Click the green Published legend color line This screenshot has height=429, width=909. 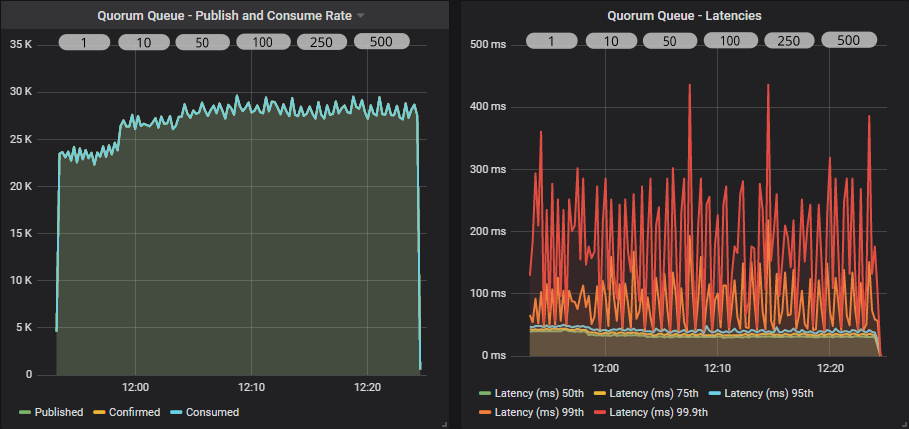(24, 412)
